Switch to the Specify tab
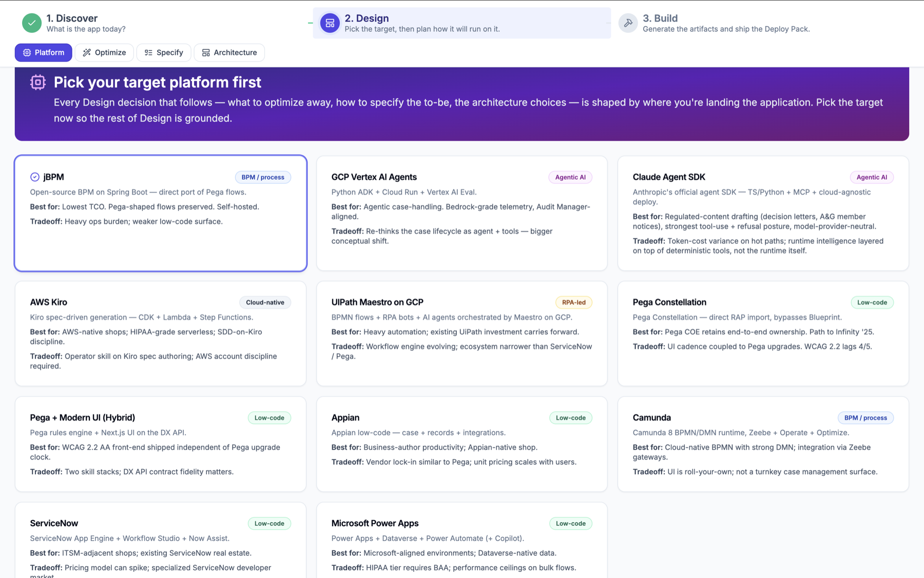The height and width of the screenshot is (578, 924). coord(164,52)
